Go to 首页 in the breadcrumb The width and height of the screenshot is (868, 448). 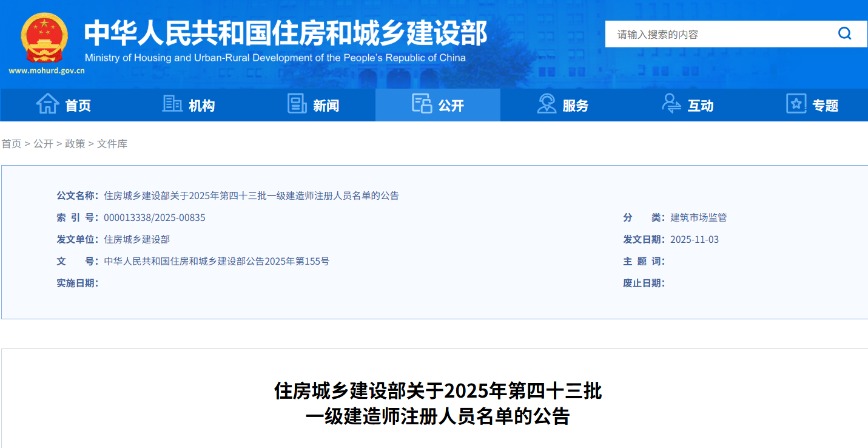(11, 144)
